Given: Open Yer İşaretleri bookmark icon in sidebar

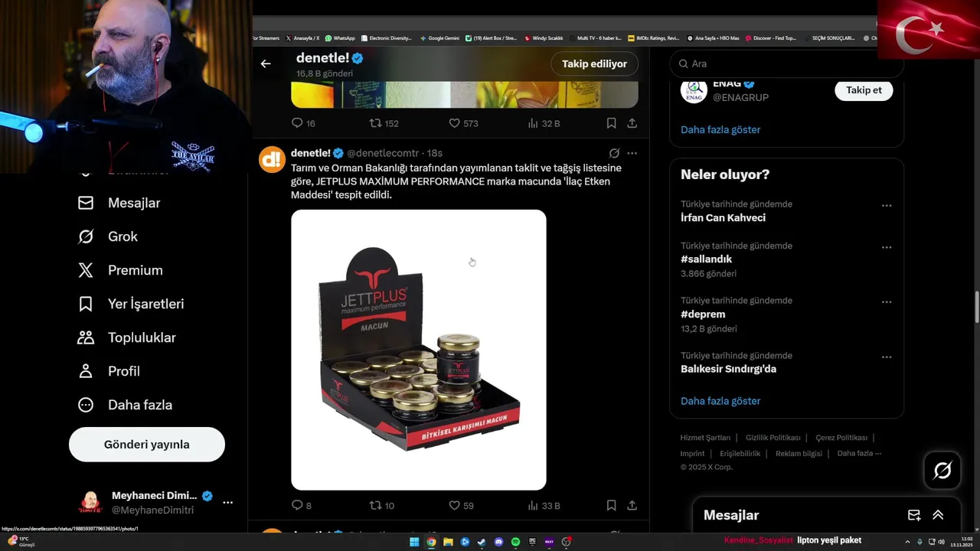Looking at the screenshot, I should pyautogui.click(x=86, y=304).
